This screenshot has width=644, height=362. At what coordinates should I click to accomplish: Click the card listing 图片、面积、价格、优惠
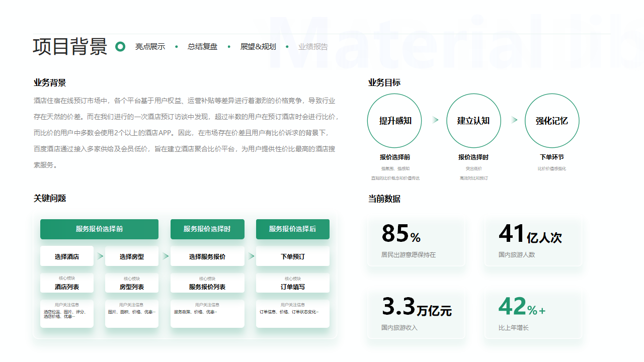(x=132, y=314)
